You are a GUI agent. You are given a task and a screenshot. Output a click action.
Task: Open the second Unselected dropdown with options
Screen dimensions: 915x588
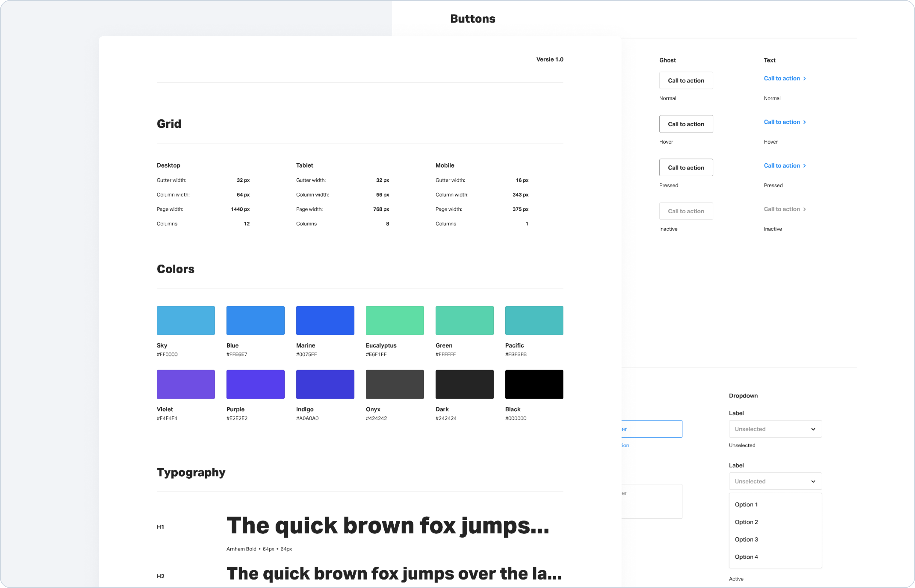click(775, 482)
